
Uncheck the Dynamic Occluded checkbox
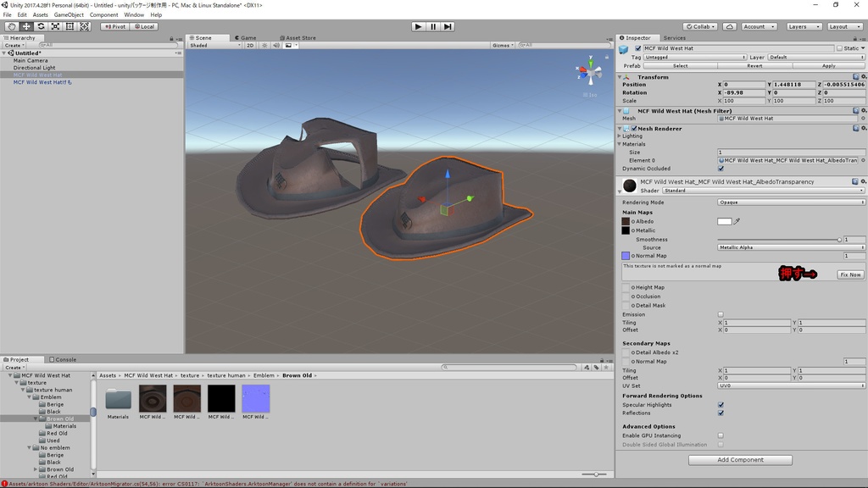(721, 169)
